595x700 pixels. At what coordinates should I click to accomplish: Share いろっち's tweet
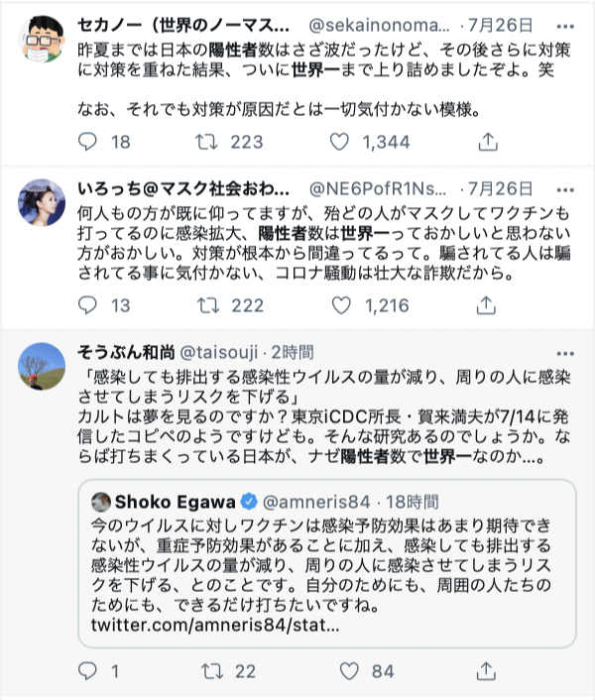[x=487, y=306]
